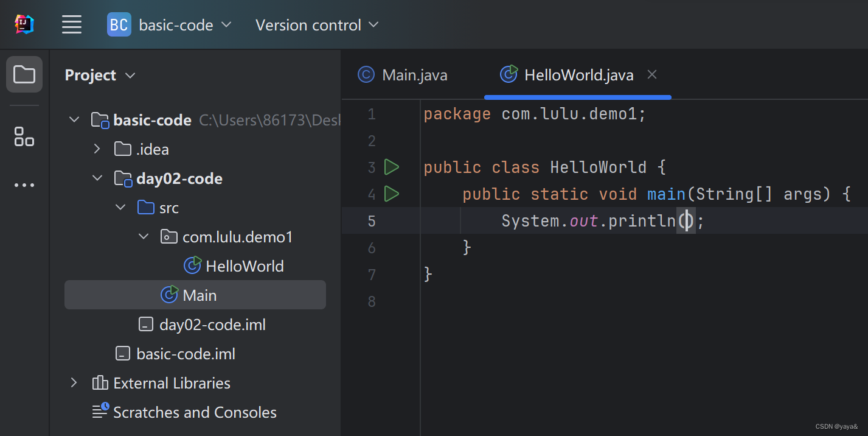The image size is (868, 436).
Task: Click the HelloWorld class file icon in tree
Action: click(192, 265)
